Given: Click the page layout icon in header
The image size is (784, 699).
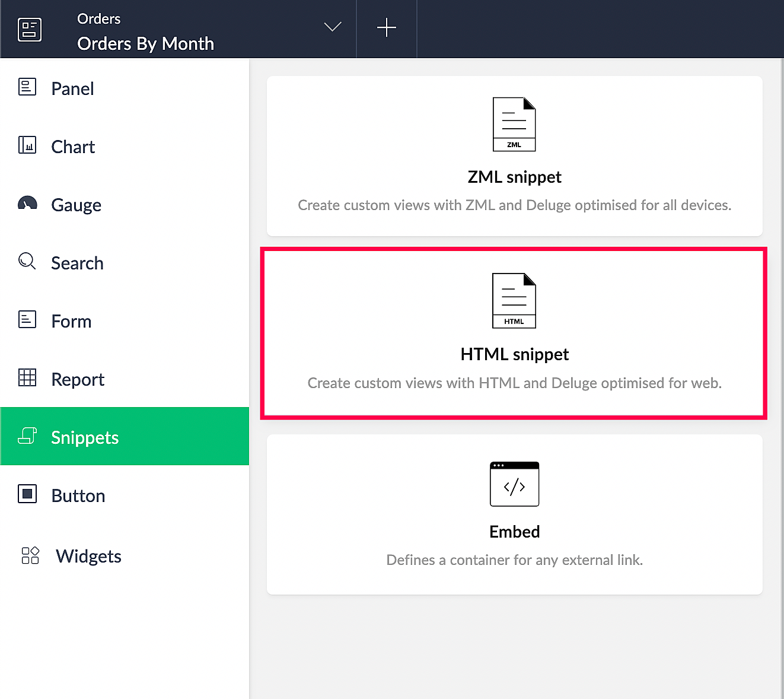Looking at the screenshot, I should click(x=30, y=29).
